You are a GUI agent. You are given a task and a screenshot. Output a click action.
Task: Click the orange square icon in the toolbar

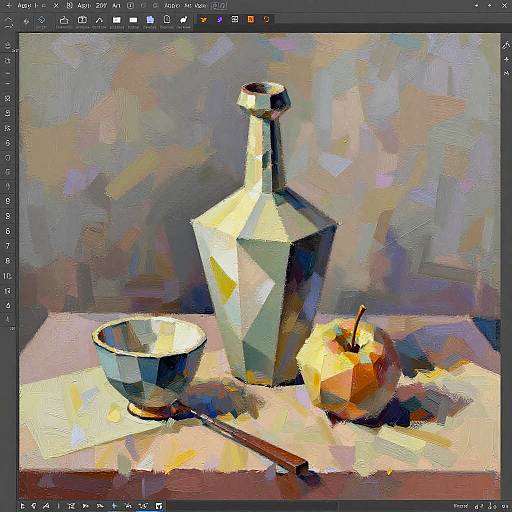click(x=251, y=20)
